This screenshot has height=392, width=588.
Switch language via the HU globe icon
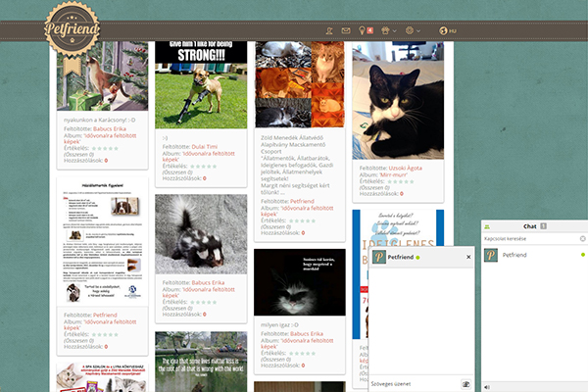(x=448, y=31)
